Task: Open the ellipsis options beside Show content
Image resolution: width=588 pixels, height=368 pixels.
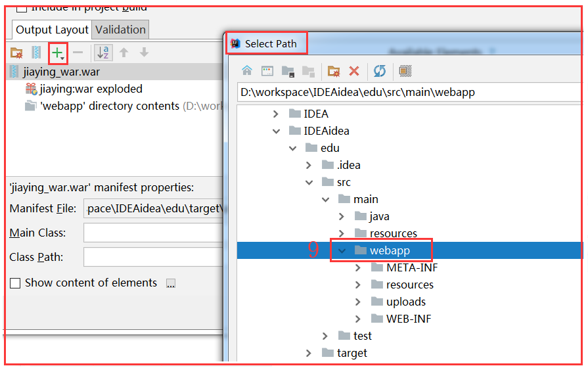Action: tap(171, 284)
